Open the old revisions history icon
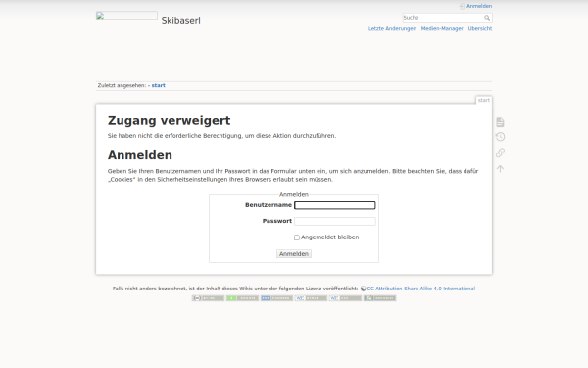This screenshot has height=368, width=588. pyautogui.click(x=500, y=137)
